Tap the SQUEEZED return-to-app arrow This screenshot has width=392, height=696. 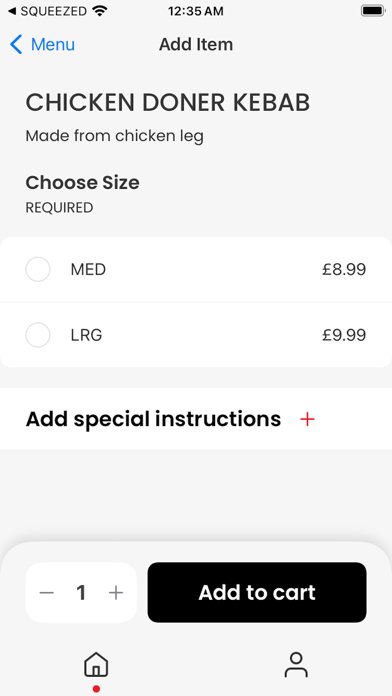(x=12, y=11)
